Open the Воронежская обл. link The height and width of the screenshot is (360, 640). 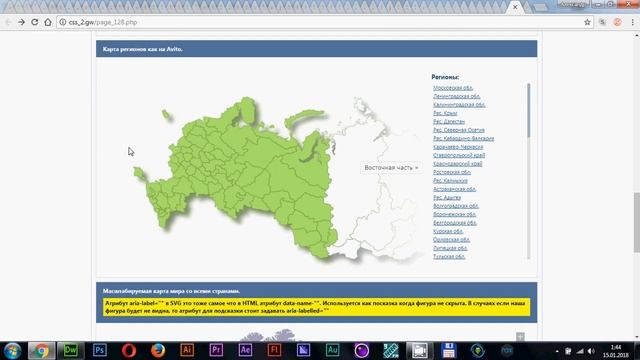[454, 214]
